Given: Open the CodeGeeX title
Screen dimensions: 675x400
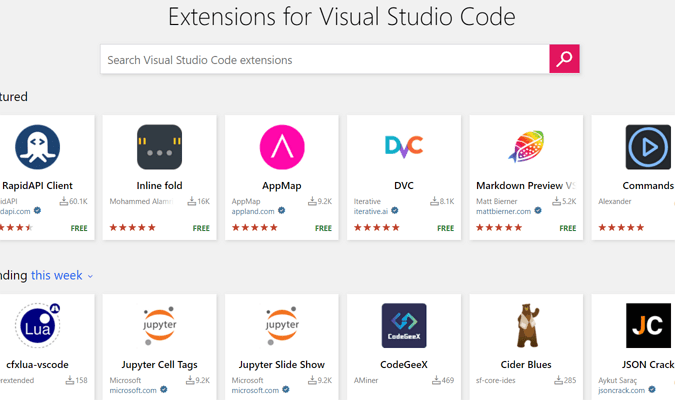Looking at the screenshot, I should (x=404, y=365).
